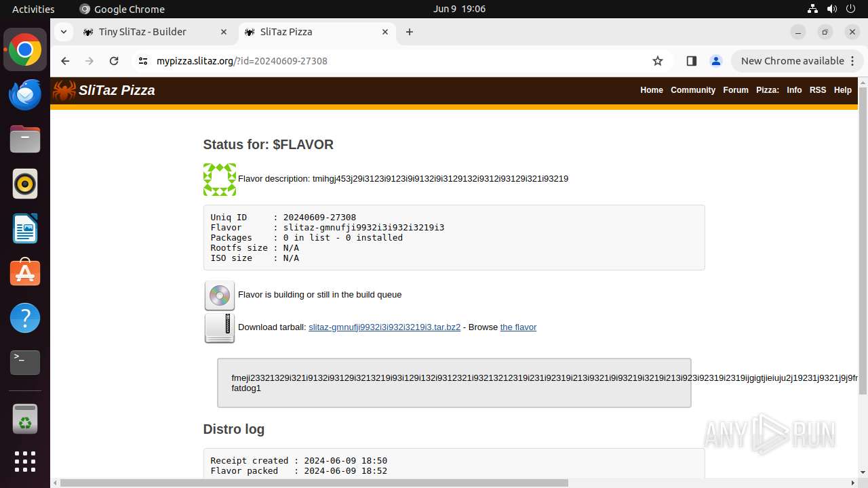
Task: Click the 'ISO size : N/A' line
Action: [x=255, y=258]
